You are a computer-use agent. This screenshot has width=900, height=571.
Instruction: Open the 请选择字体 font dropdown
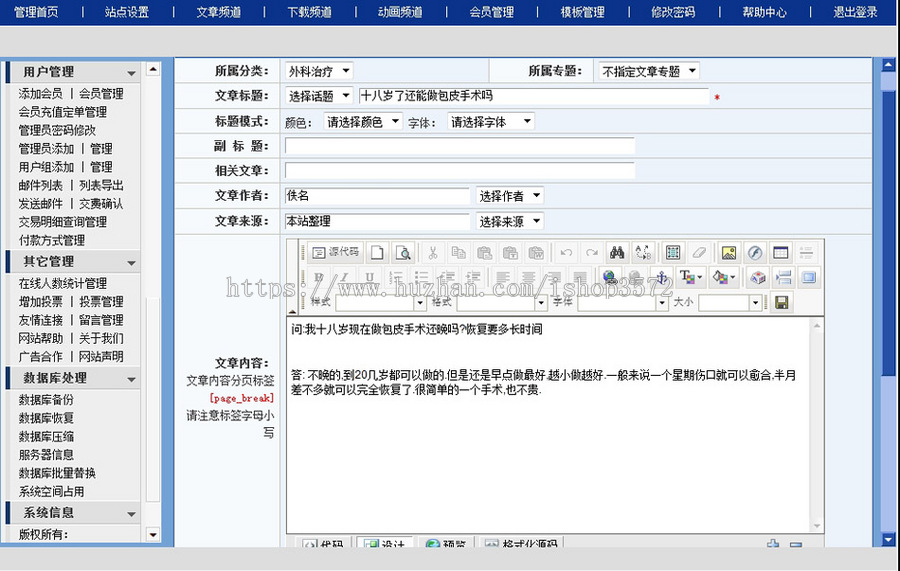tap(490, 122)
